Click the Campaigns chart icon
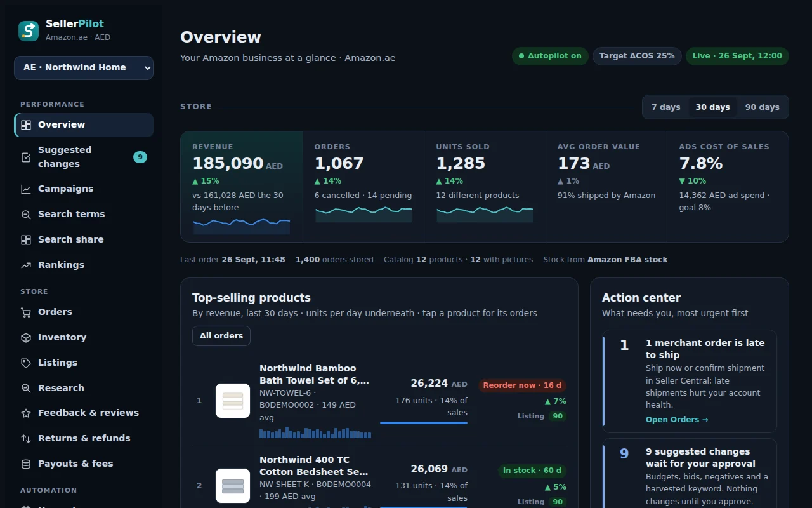The height and width of the screenshot is (508, 812). 26,189
